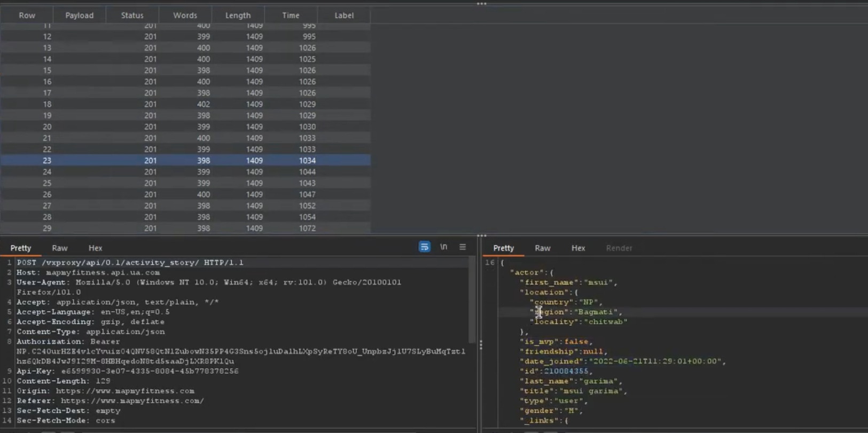
Task: Click the Payload column header
Action: (79, 15)
